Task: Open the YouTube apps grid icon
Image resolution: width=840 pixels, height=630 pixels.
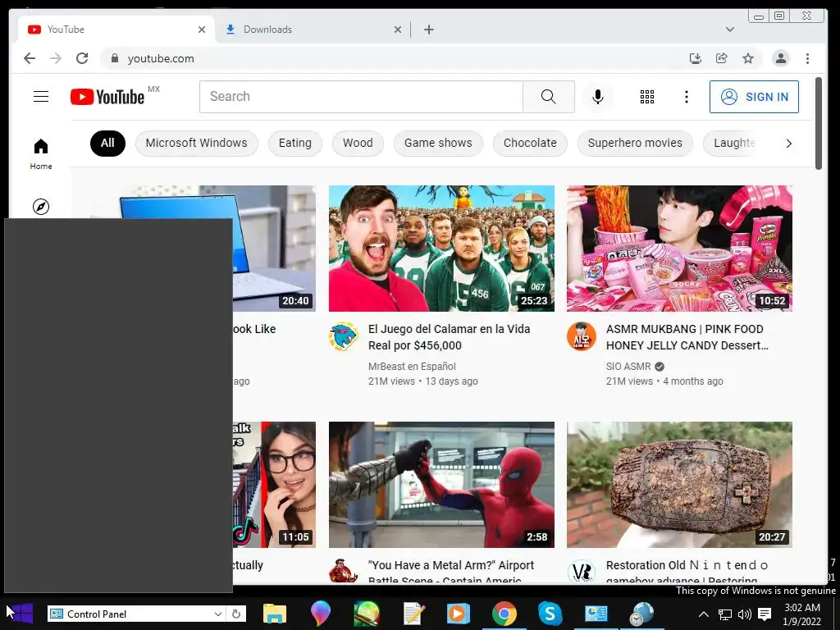Action: click(646, 97)
